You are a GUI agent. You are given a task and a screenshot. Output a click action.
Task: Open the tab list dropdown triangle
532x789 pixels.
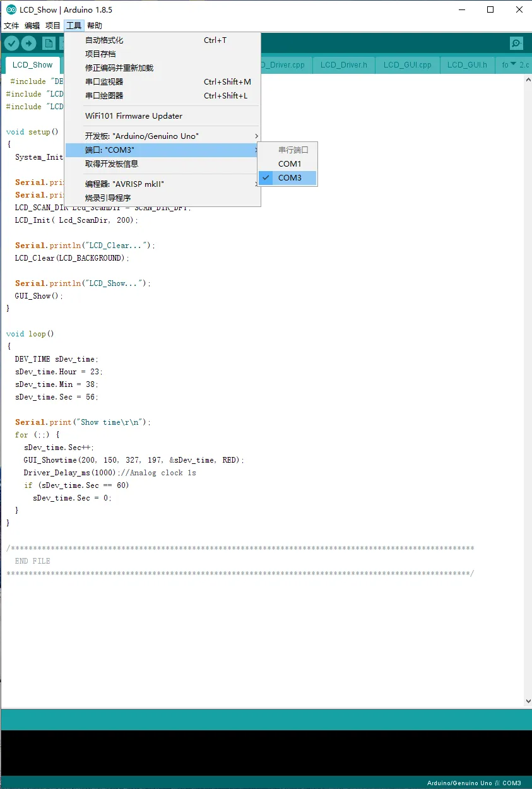point(513,64)
